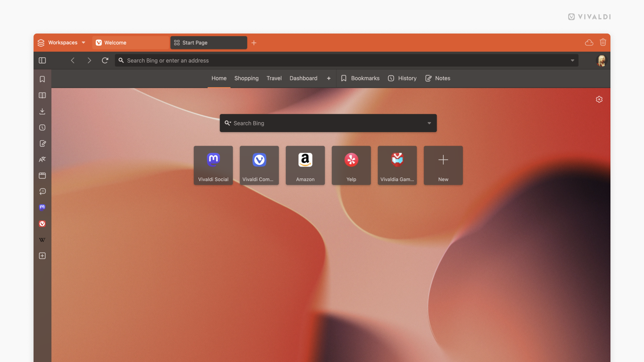644x362 pixels.
Task: Open the History panel from the sidebar
Action: [x=42, y=127]
